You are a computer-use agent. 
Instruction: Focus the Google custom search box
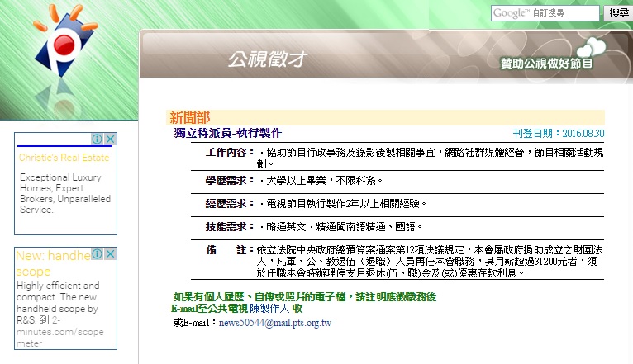[x=545, y=13]
